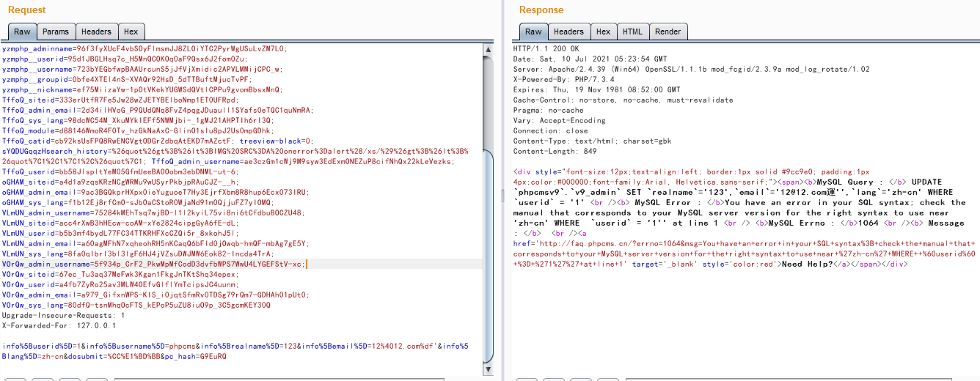Click the oGHAM_siteid cookie line
The height and width of the screenshot is (381, 980).
point(120,182)
